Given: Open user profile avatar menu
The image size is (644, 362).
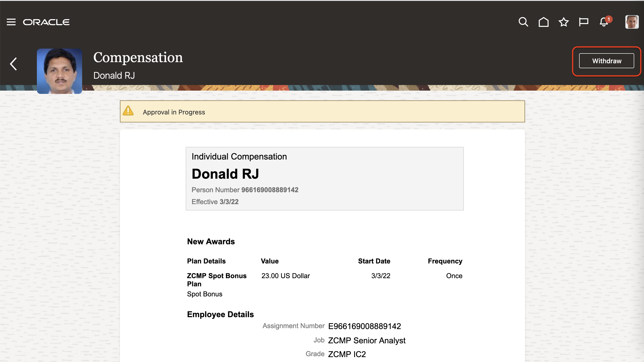Looking at the screenshot, I should [x=632, y=22].
